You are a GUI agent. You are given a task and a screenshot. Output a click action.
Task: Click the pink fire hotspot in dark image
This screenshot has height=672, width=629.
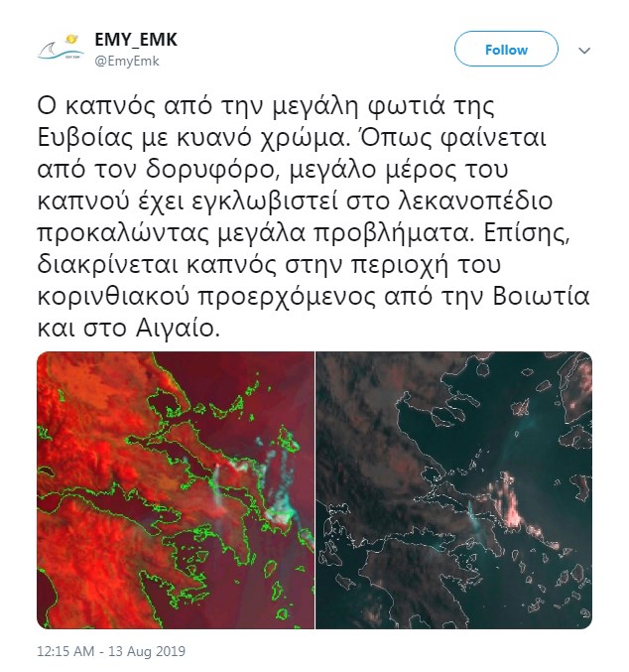click(x=510, y=499)
